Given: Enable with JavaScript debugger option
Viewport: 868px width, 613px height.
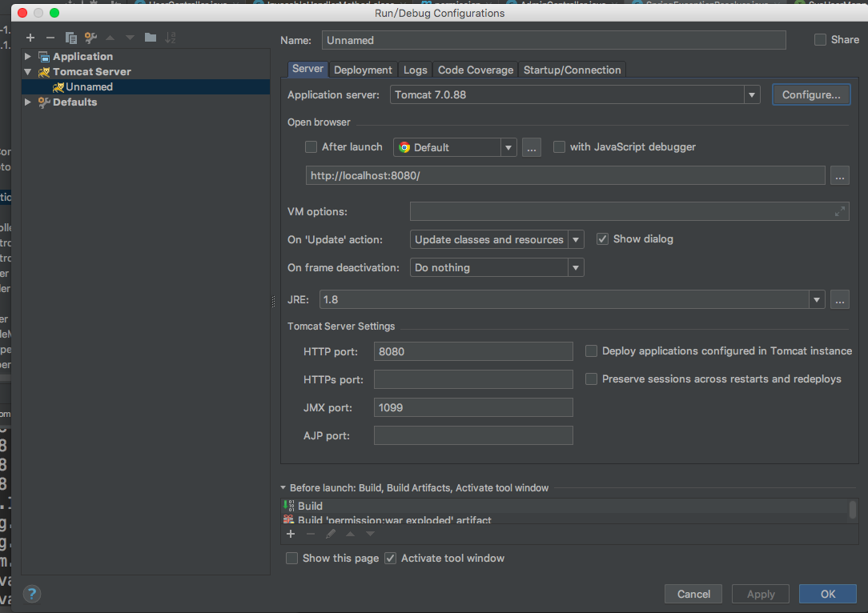Looking at the screenshot, I should [559, 147].
